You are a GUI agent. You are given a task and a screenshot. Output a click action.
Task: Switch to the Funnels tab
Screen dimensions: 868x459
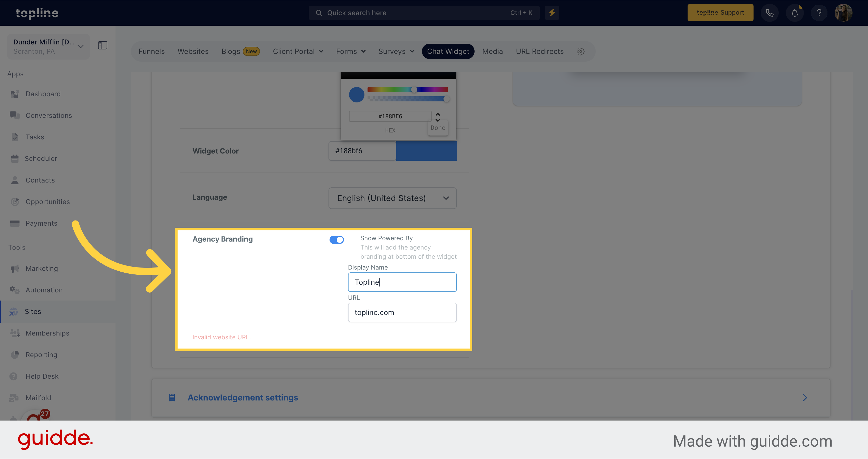pyautogui.click(x=152, y=51)
